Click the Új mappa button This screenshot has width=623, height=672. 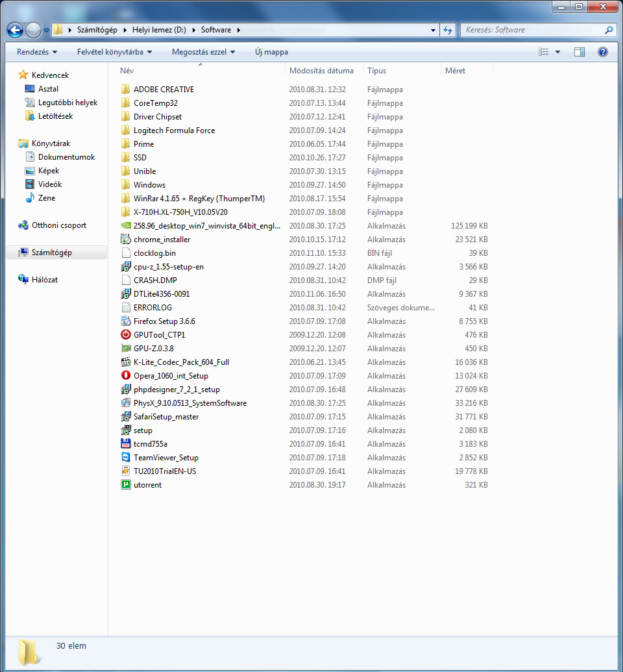[271, 52]
